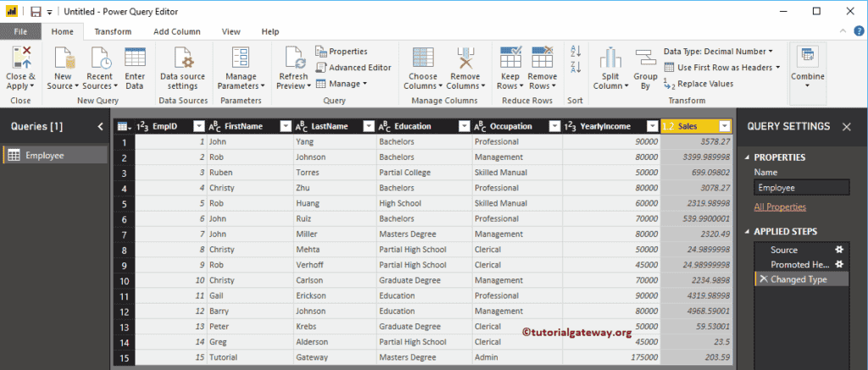Select the Changed Type applied step

801,279
